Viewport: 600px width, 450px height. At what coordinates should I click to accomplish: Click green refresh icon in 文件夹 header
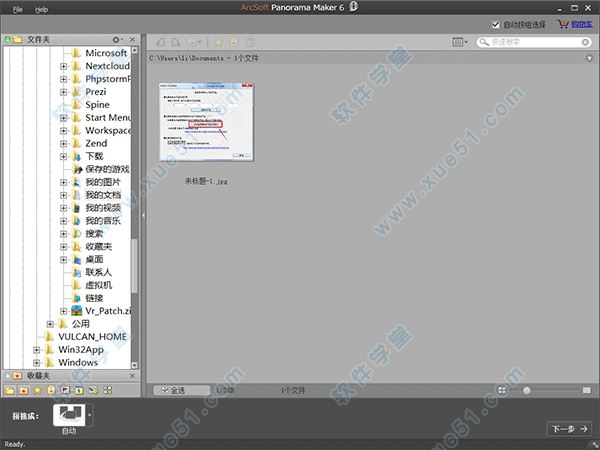point(7,39)
